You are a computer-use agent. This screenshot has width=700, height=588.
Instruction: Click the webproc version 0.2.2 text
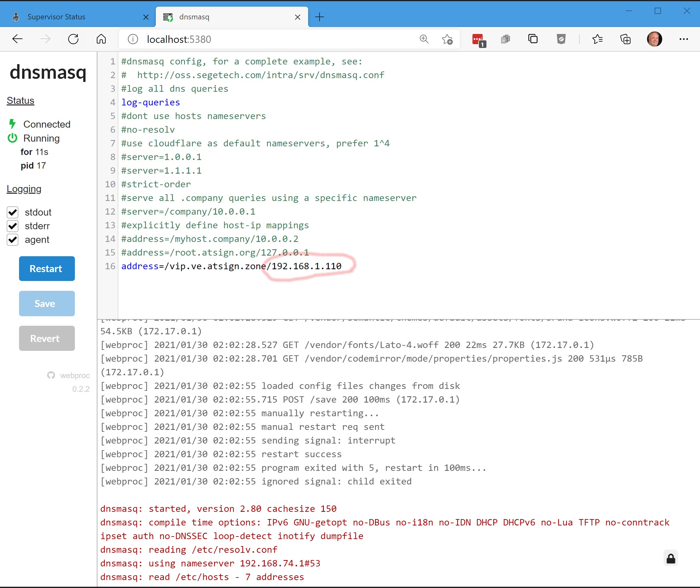81,389
